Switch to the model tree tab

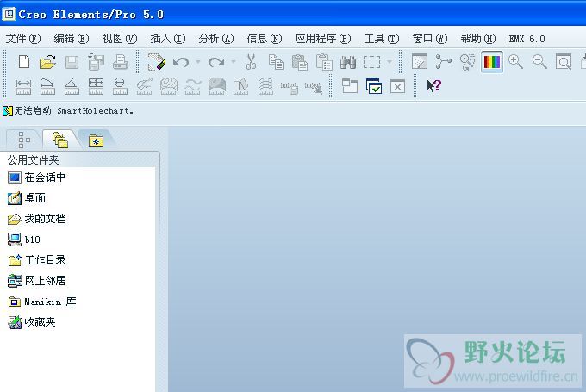click(24, 140)
